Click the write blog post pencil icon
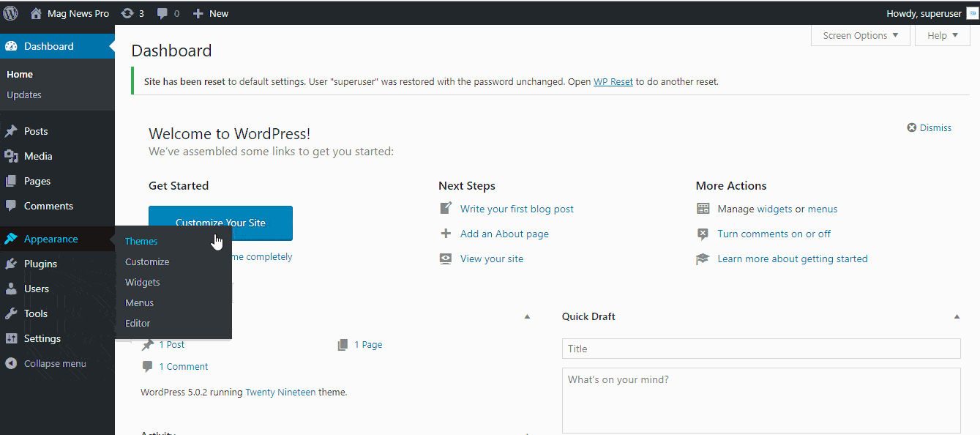This screenshot has width=980, height=435. [446, 209]
